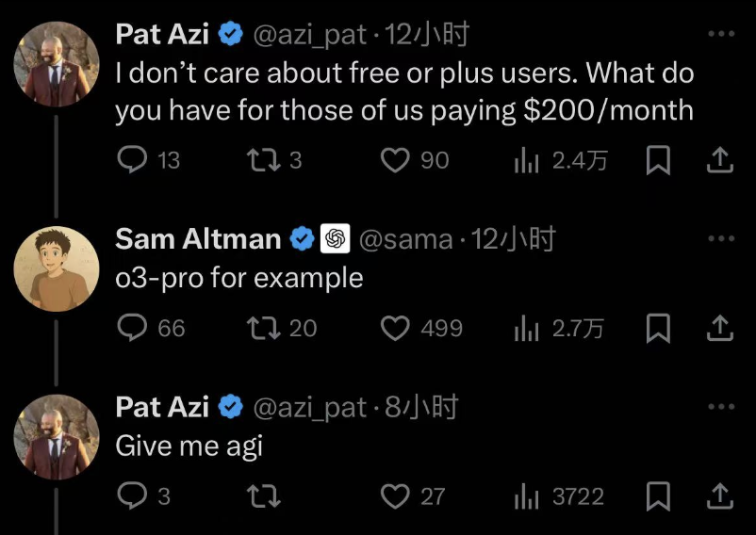Share the 'Give me agi' tweet
This screenshot has width=756, height=535.
tap(720, 496)
